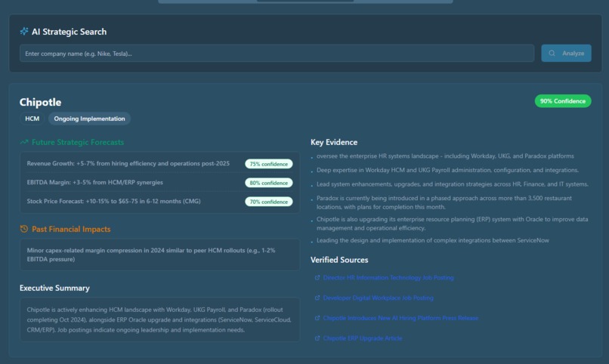Open Developer Digital Workplace Job Posting link
The width and height of the screenshot is (609, 364).
[x=379, y=298]
